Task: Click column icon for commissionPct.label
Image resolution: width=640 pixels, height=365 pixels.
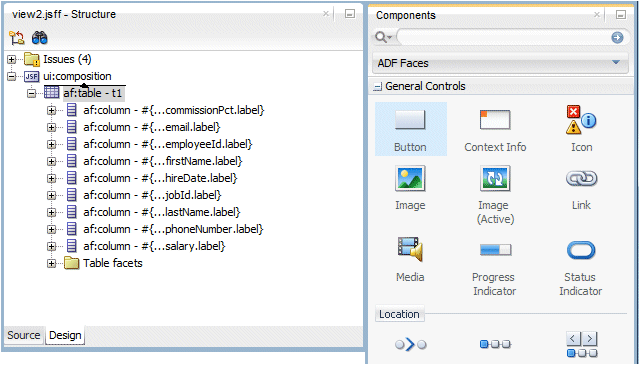Action: tap(71, 110)
